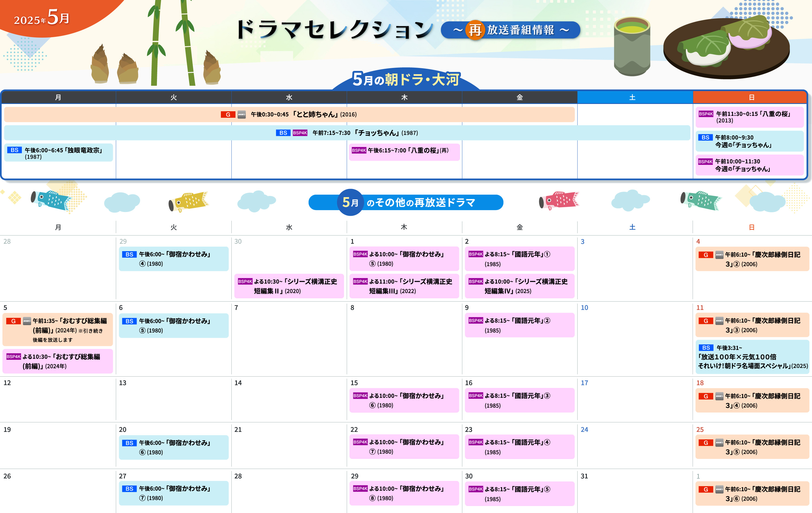
Task: Click the orange 日 header in the 朝ドラ table
Action: [x=750, y=97]
